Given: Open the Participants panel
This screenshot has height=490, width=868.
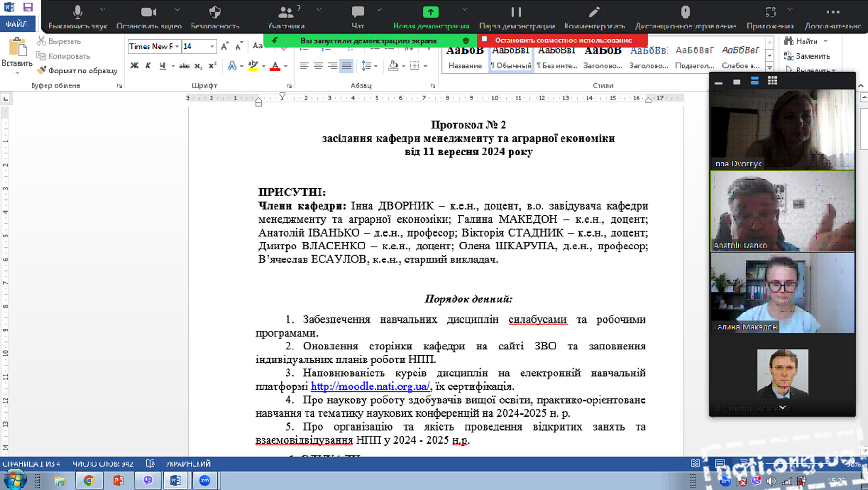Looking at the screenshot, I should pyautogui.click(x=286, y=16).
